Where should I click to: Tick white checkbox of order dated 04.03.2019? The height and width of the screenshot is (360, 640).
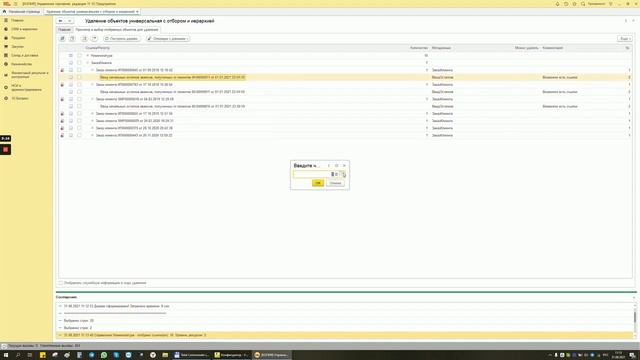point(79,99)
